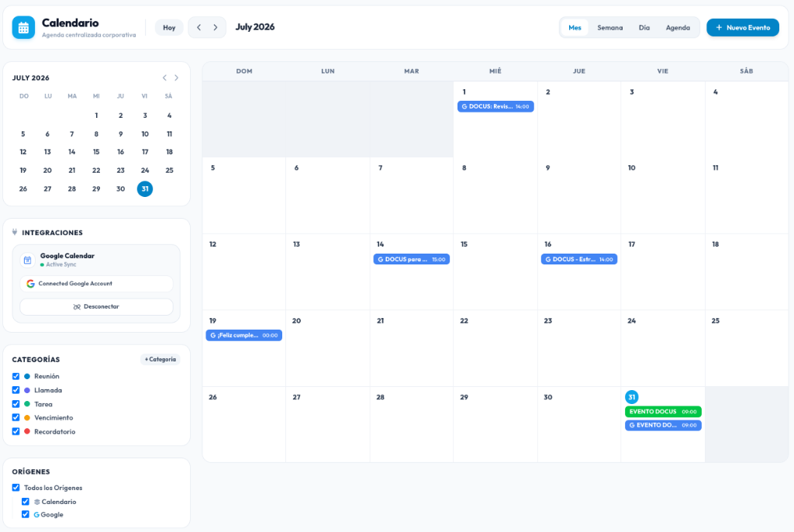Select day 1 in mini calendar
Screen dimensions: 794x532
(96, 116)
